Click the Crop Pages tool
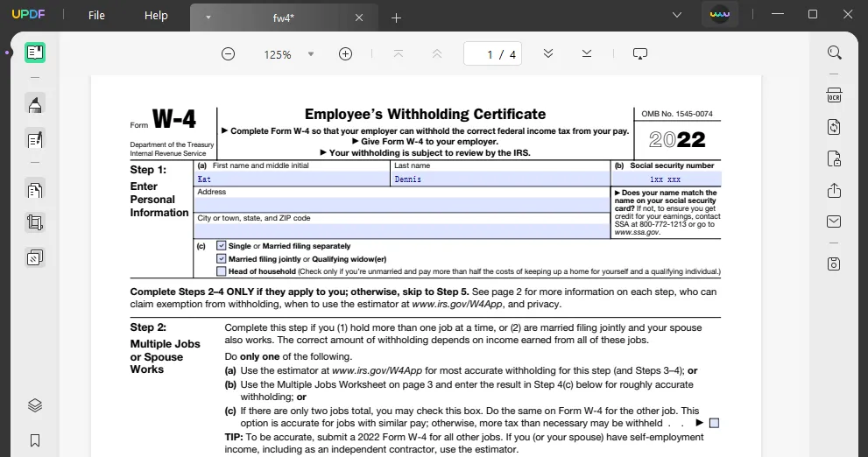 click(x=35, y=223)
